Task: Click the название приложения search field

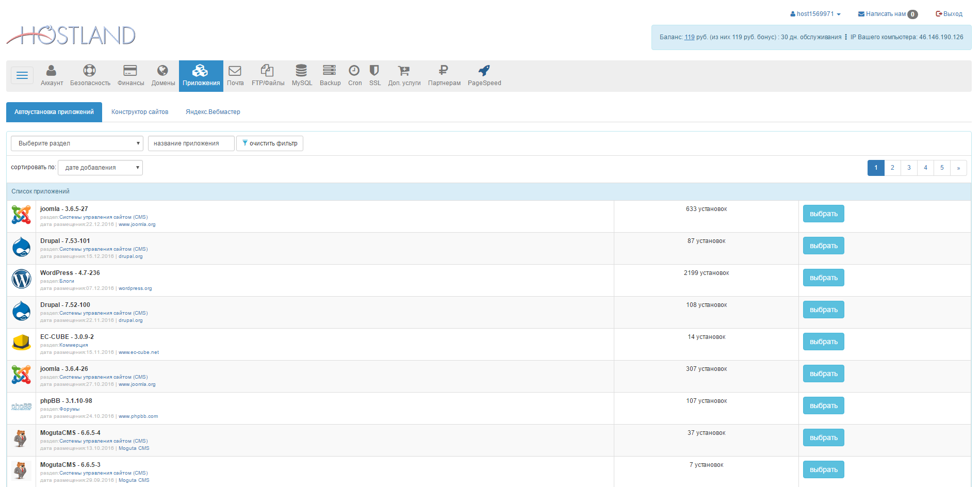Action: coord(191,143)
